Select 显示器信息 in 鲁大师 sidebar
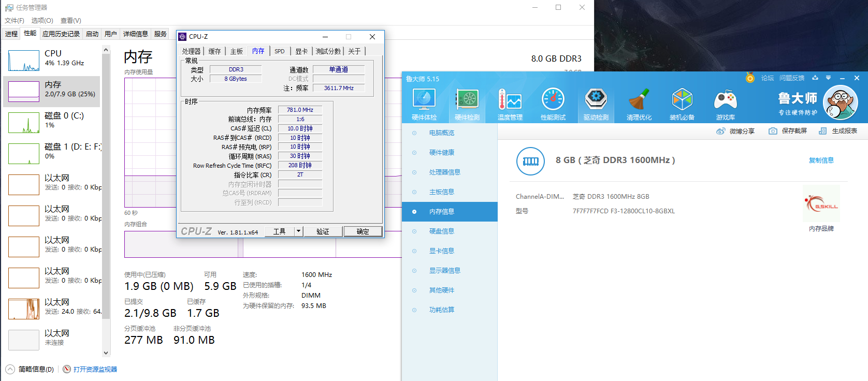Image resolution: width=868 pixels, height=381 pixels. click(450, 271)
